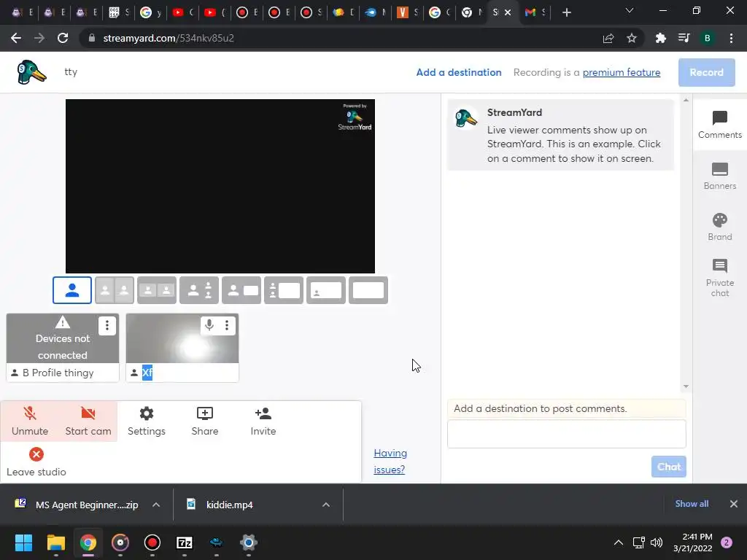Select the fullscreen screen-only layout
This screenshot has width=747, height=560.
(368, 290)
